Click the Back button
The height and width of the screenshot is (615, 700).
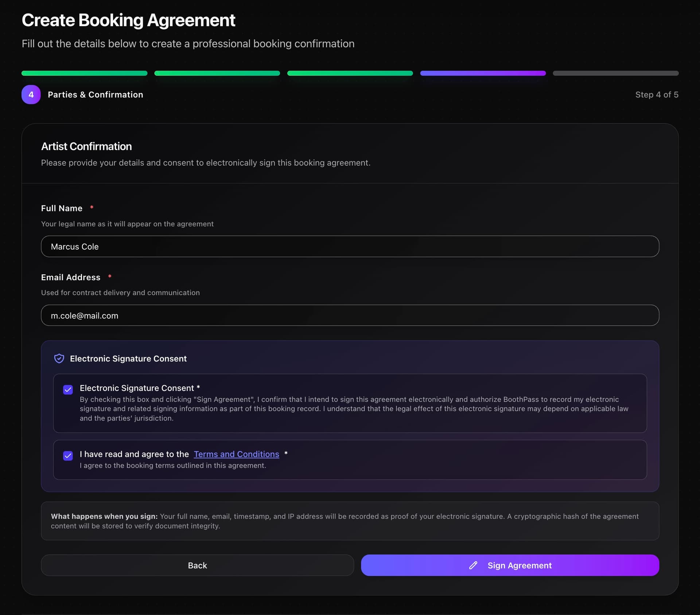pyautogui.click(x=197, y=565)
